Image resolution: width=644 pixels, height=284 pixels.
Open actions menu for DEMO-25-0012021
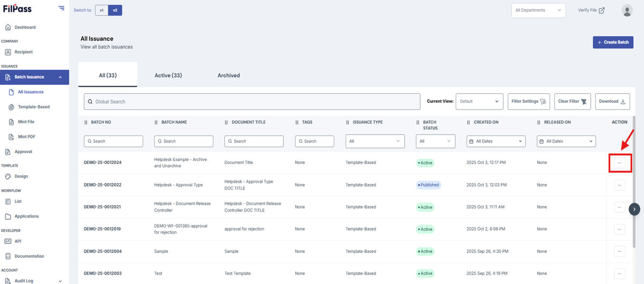(619, 207)
